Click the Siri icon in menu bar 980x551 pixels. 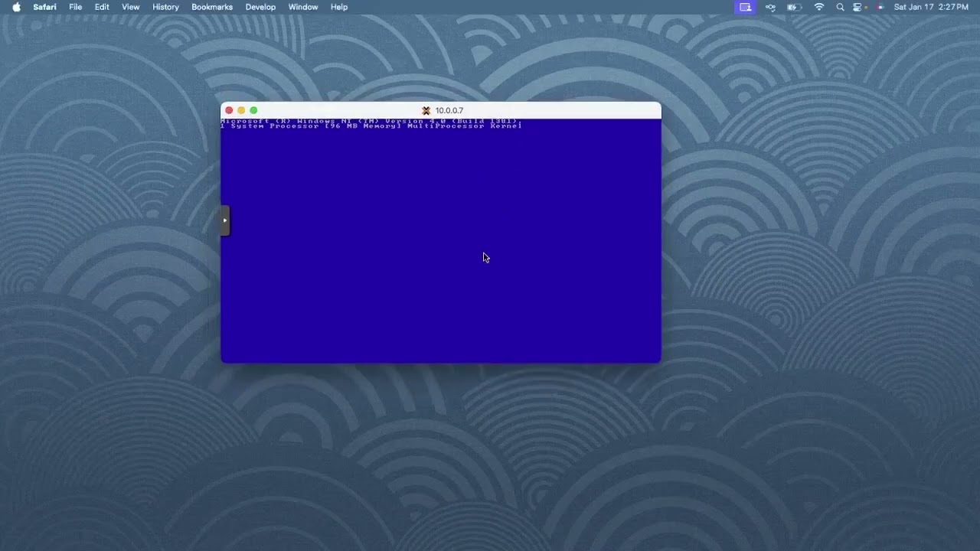pyautogui.click(x=880, y=7)
